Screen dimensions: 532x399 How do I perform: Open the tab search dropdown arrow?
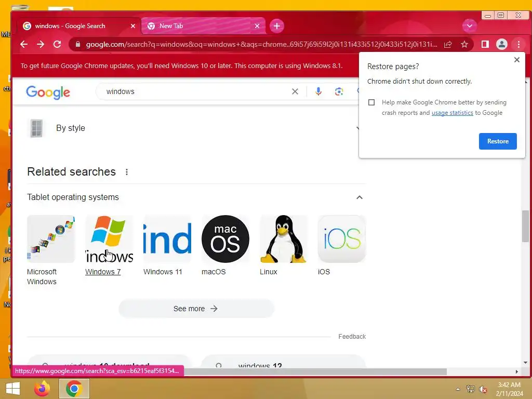tap(470, 26)
